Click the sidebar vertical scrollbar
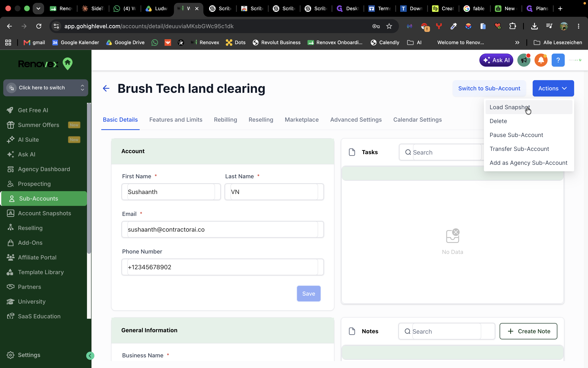The image size is (588, 368). tap(89, 178)
